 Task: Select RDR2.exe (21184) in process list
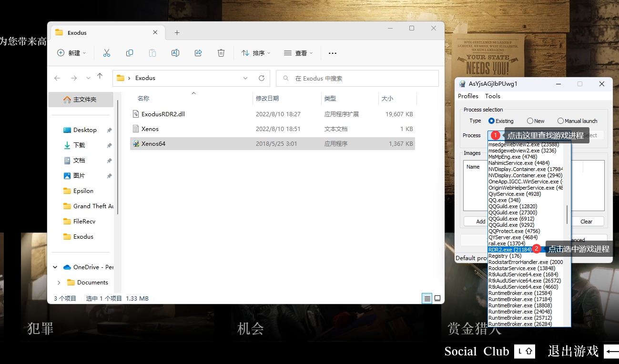[509, 250]
